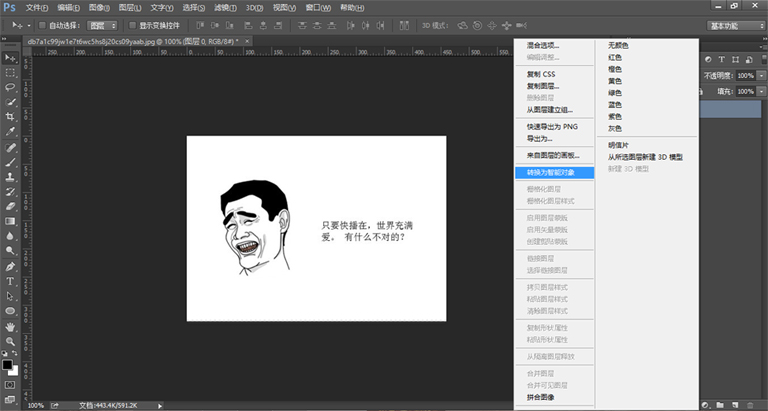The width and height of the screenshot is (768, 411).
Task: Filter layers by adjustment layer icon
Action: coord(708,59)
